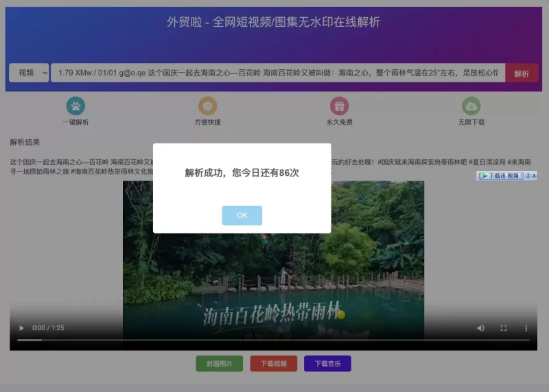This screenshot has height=392, width=549.
Task: Click the page title 外贸啦 header text
Action: click(273, 22)
